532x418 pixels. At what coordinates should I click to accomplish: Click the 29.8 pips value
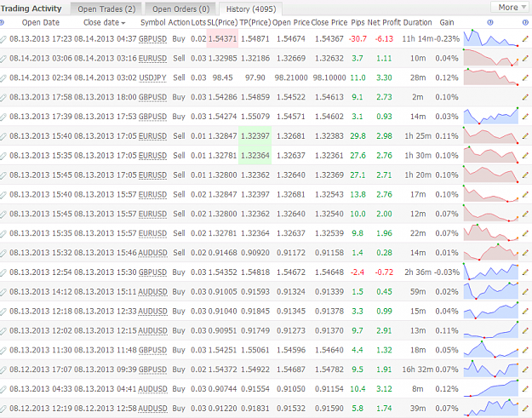click(x=358, y=136)
